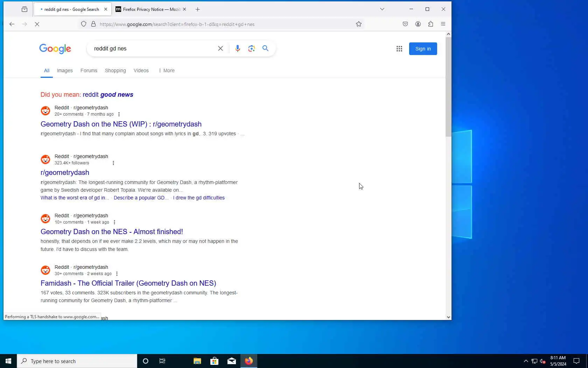This screenshot has height=368, width=588.
Task: Go to the Google homepage logo
Action: [55, 49]
